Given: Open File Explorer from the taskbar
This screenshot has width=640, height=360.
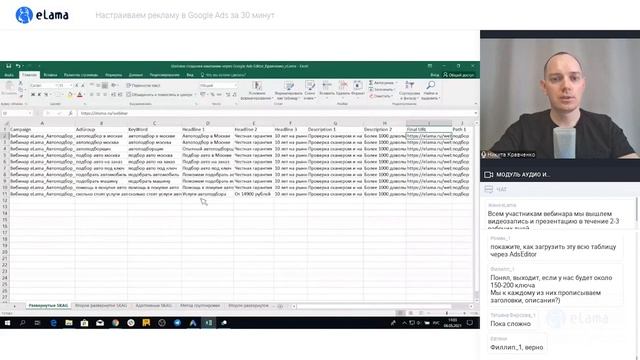Looking at the screenshot, I should pyautogui.click(x=69, y=323).
